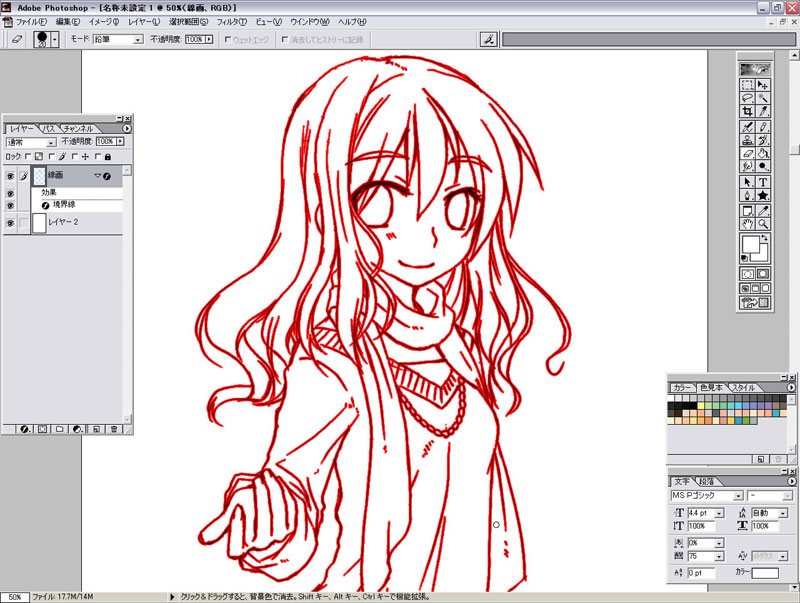Select the Airbrush tool
Screen dimensions: 800x603
[x=747, y=127]
